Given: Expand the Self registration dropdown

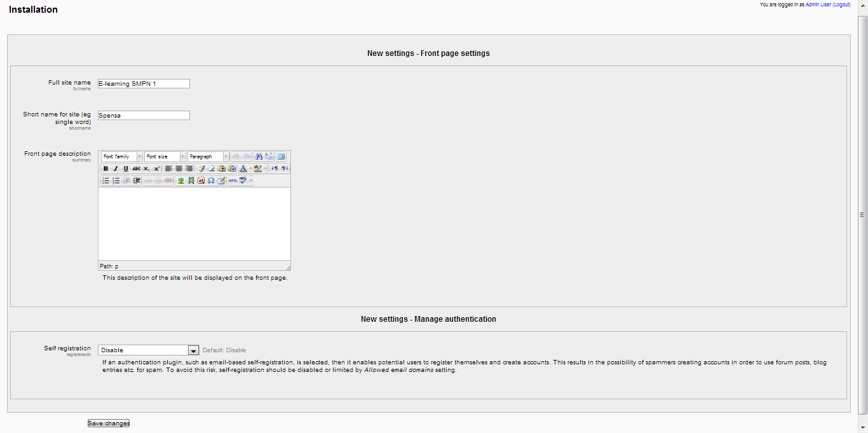Looking at the screenshot, I should (x=194, y=350).
